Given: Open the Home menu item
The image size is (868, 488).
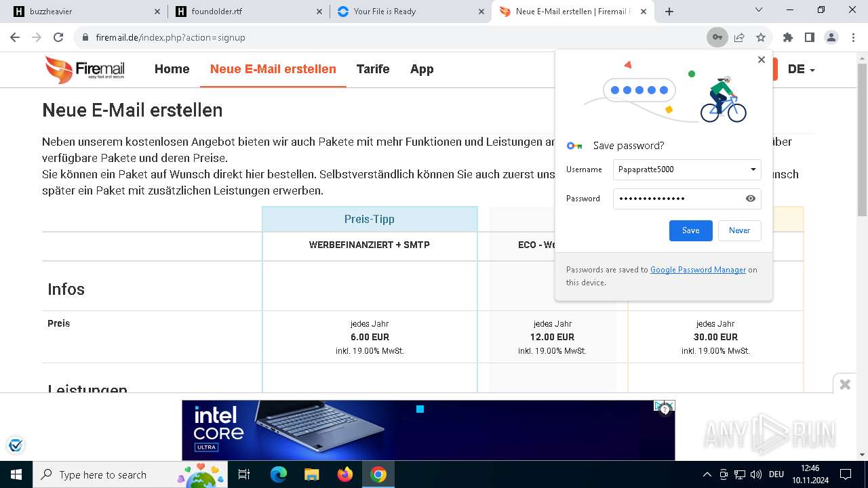Looking at the screenshot, I should (172, 69).
